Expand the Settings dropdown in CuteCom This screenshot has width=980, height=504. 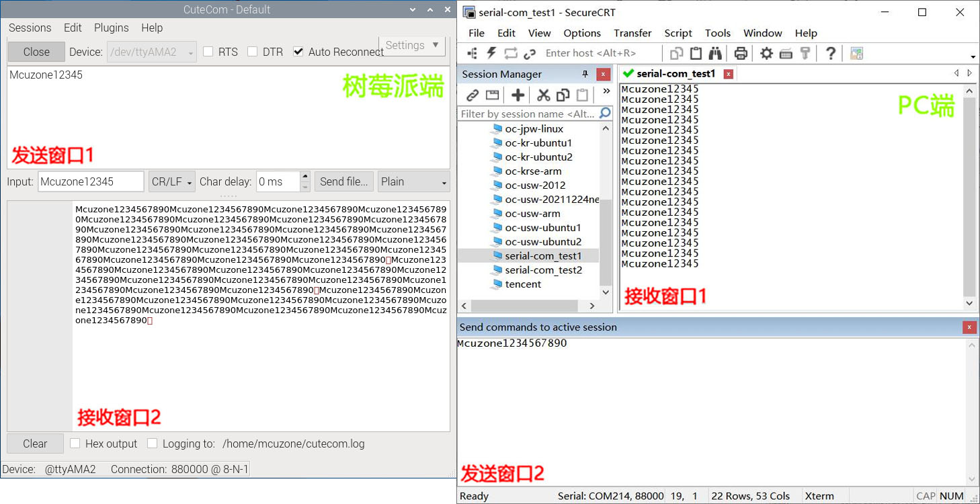point(411,46)
